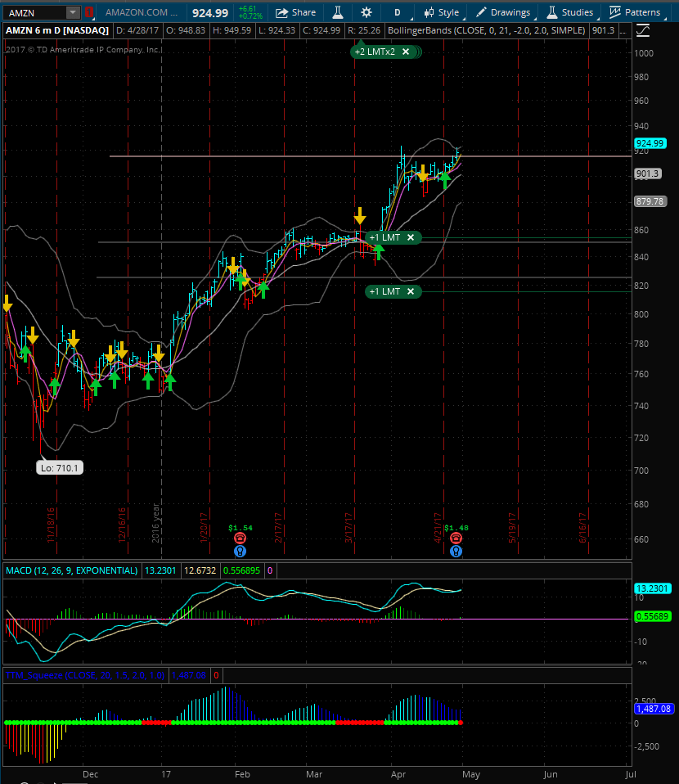Screen dimensions: 679x784
Task: Click the 1,487.08 bubble on the TTM_Squeeze axis
Action: [x=654, y=709]
